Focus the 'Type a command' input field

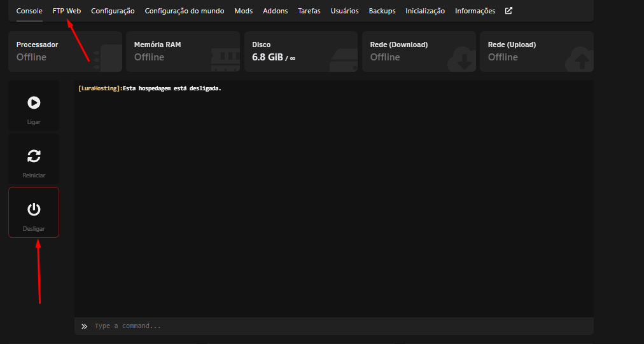(x=337, y=326)
